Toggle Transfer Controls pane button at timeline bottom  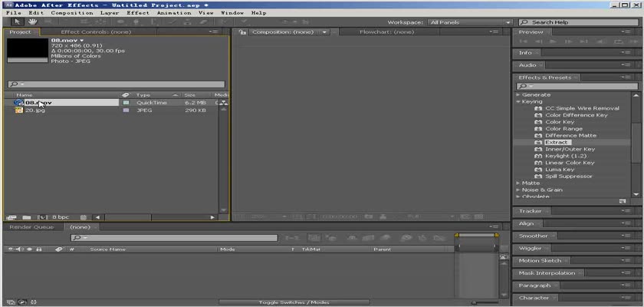22,302
